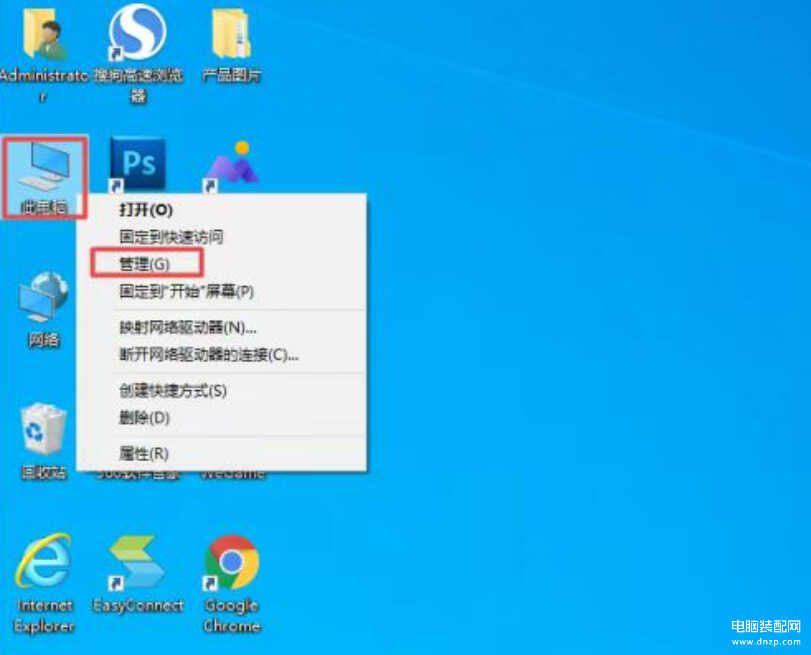Select 固定到快速访问 in the context menu
Screen dimensions: 811x655
click(171, 237)
